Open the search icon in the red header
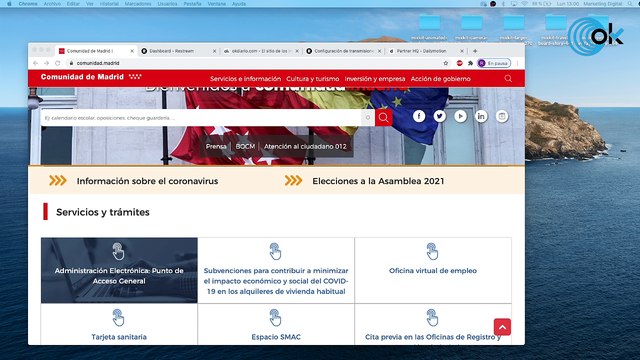 [x=508, y=78]
